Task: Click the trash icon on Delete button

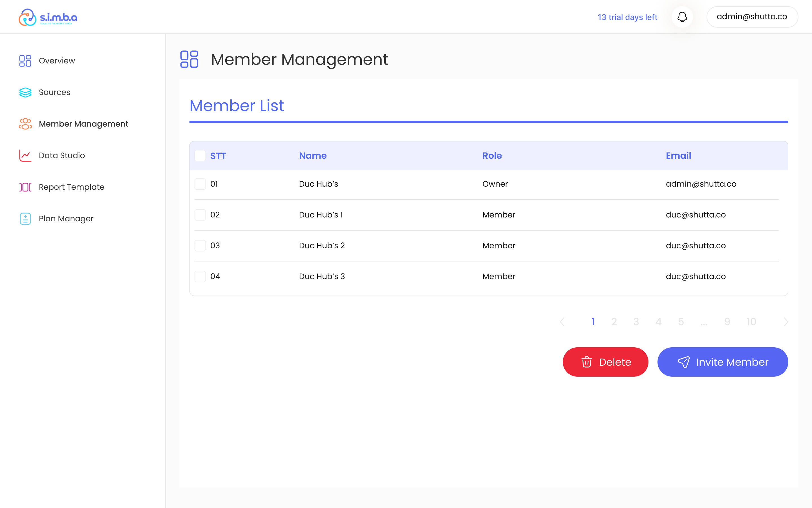Action: (x=586, y=362)
